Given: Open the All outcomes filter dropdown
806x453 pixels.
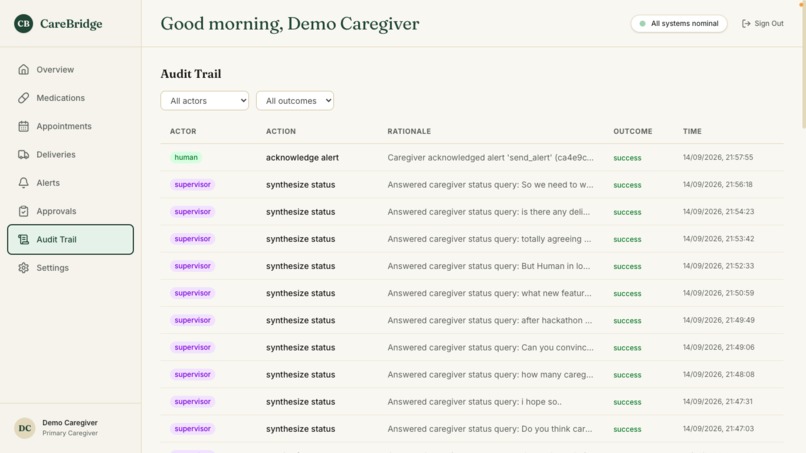Looking at the screenshot, I should (295, 101).
